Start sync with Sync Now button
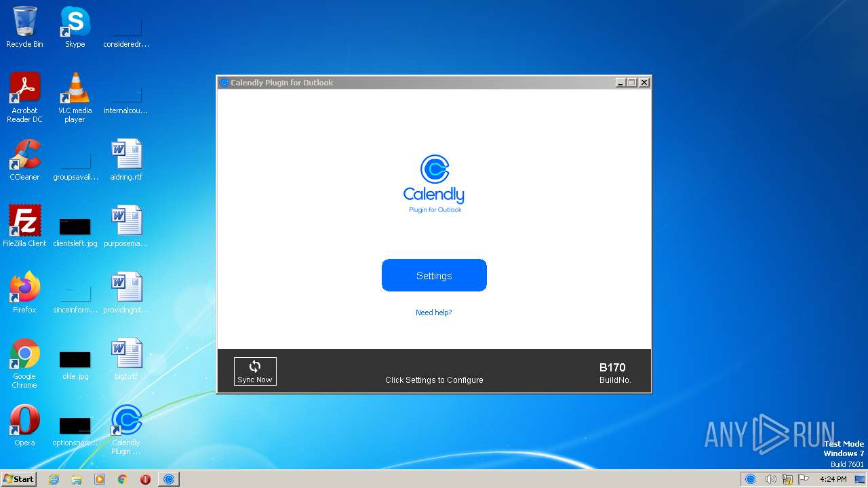Image resolution: width=868 pixels, height=488 pixels. (255, 371)
